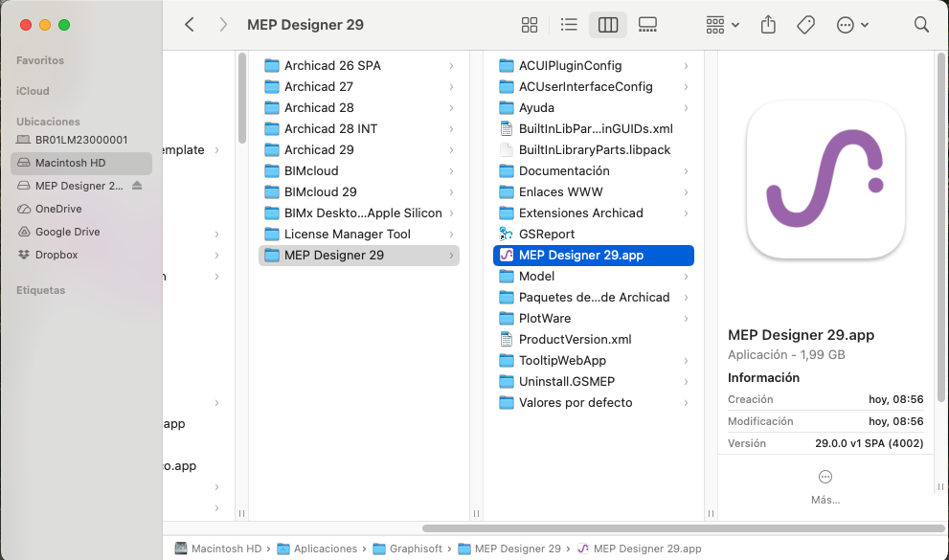The image size is (949, 560).
Task: Select the GSReport application
Action: tap(594, 234)
